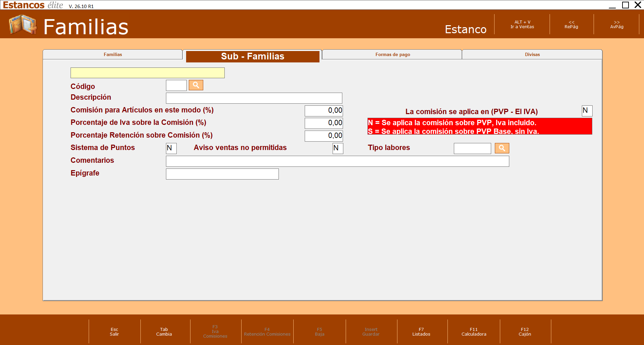Click the Porcentaje de Iva sobre Comisión field
The image size is (644, 345).
click(x=324, y=123)
